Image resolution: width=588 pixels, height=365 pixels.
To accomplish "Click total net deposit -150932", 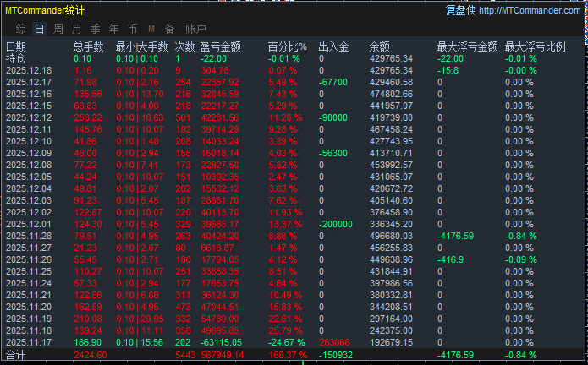I will [336, 355].
